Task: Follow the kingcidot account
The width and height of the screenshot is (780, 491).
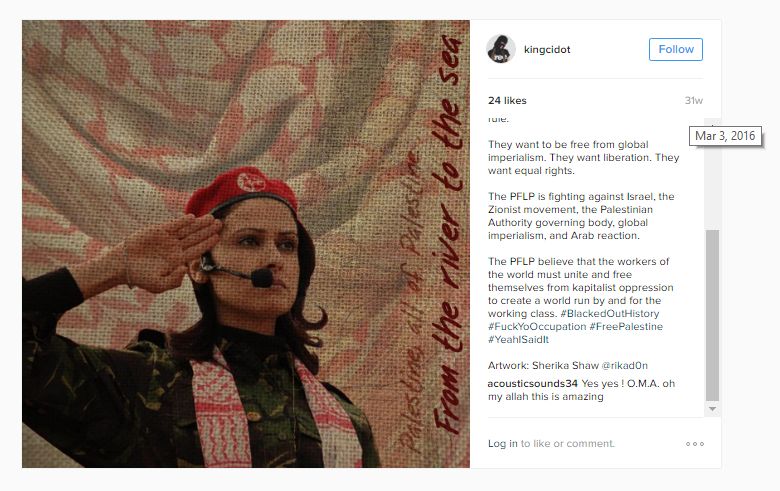Action: [676, 49]
